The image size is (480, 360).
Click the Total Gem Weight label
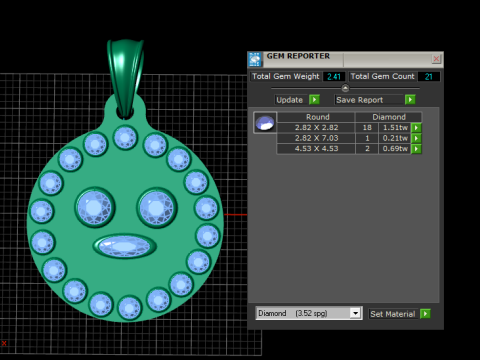pos(285,76)
